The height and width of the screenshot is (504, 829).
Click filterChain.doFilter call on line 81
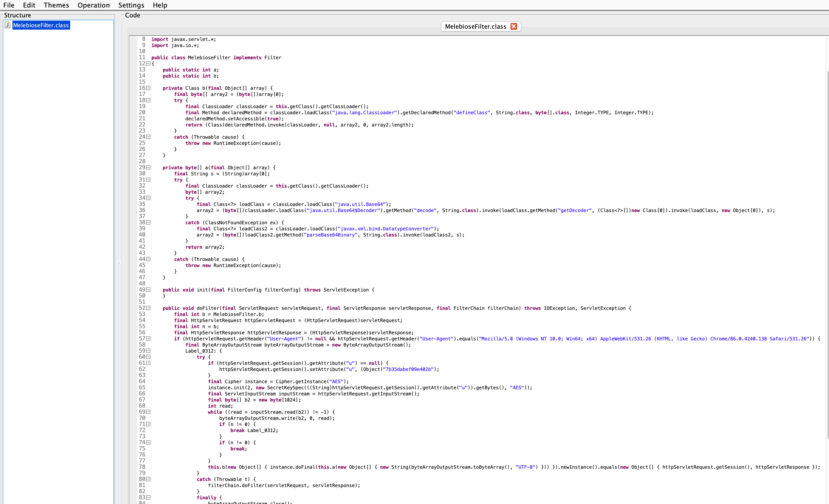284,485
